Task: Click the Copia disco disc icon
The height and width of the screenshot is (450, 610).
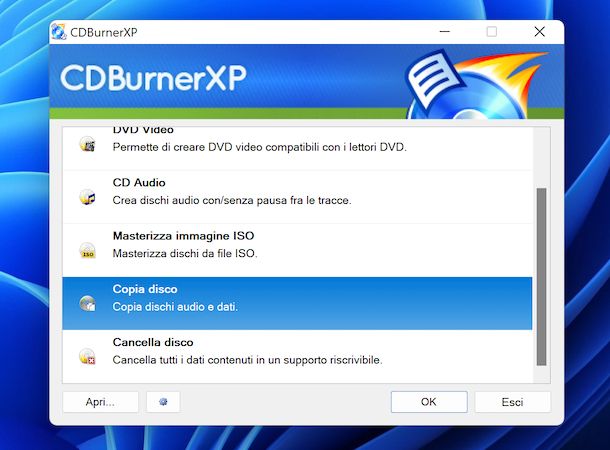Action: (x=88, y=303)
